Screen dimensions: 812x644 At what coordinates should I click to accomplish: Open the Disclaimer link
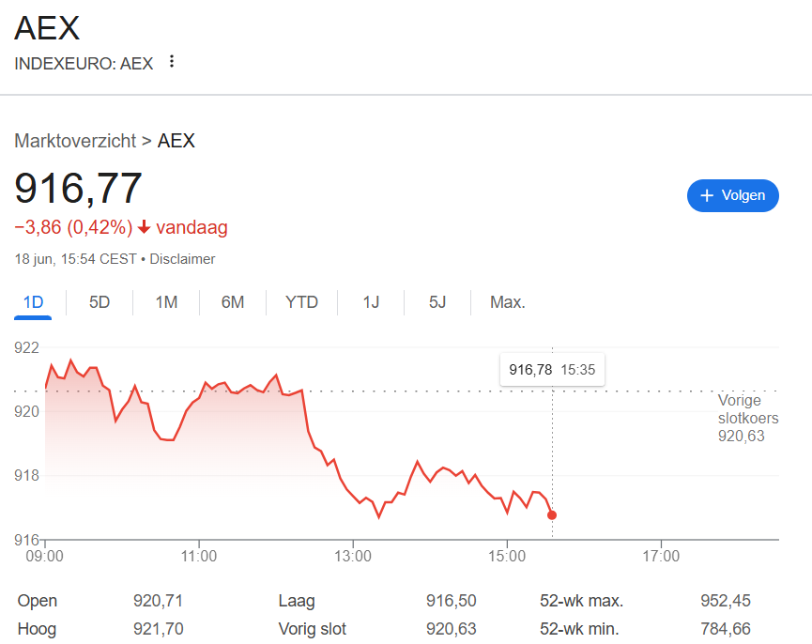[182, 259]
